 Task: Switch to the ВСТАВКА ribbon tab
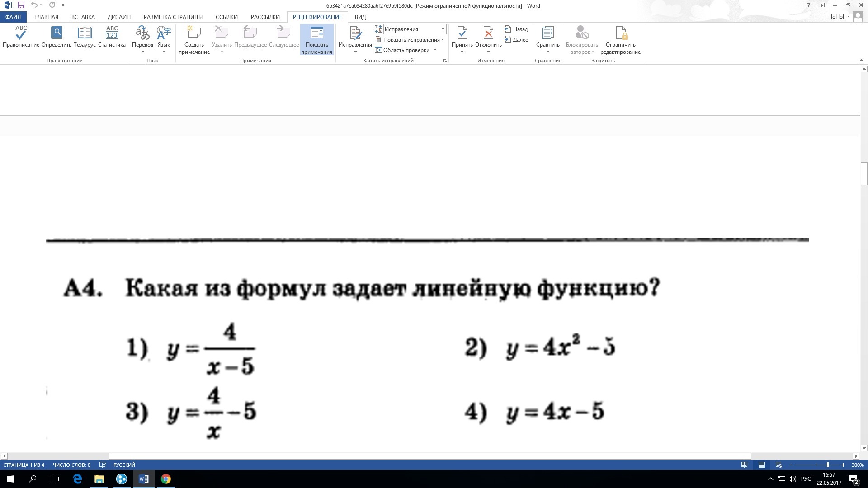point(83,17)
